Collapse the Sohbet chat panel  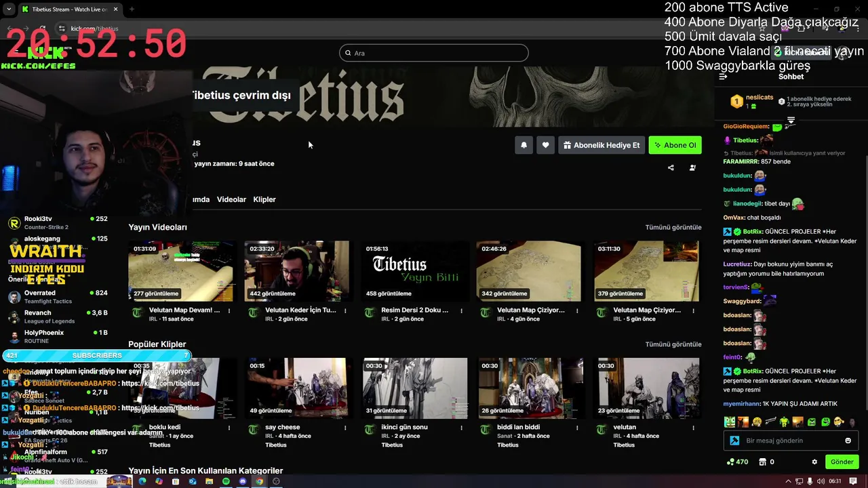pyautogui.click(x=723, y=77)
